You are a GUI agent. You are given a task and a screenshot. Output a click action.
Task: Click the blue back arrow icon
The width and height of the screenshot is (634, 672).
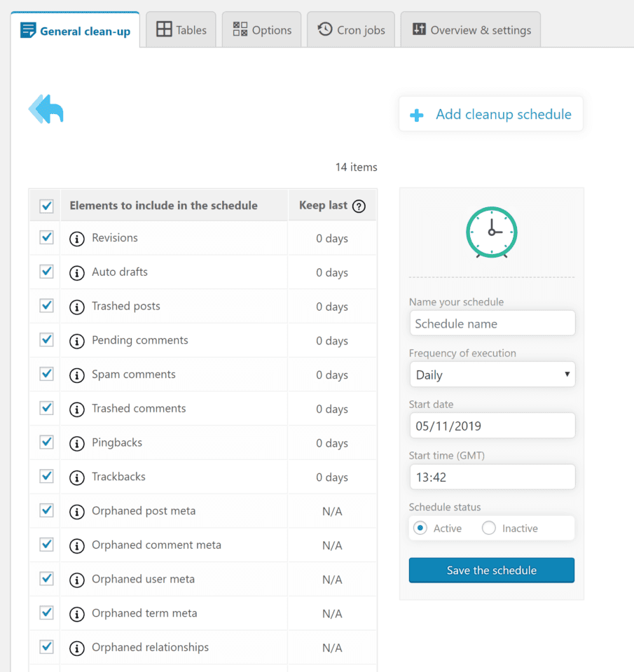click(46, 109)
